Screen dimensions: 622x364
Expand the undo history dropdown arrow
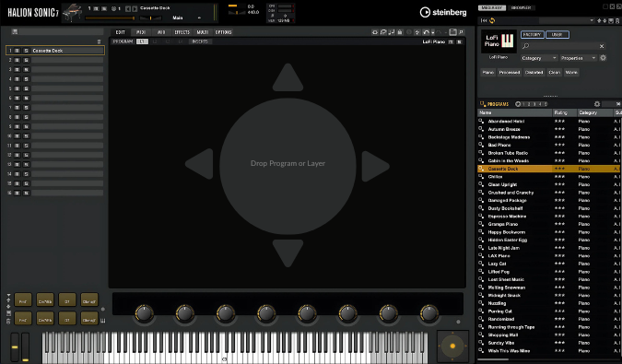coord(433,32)
